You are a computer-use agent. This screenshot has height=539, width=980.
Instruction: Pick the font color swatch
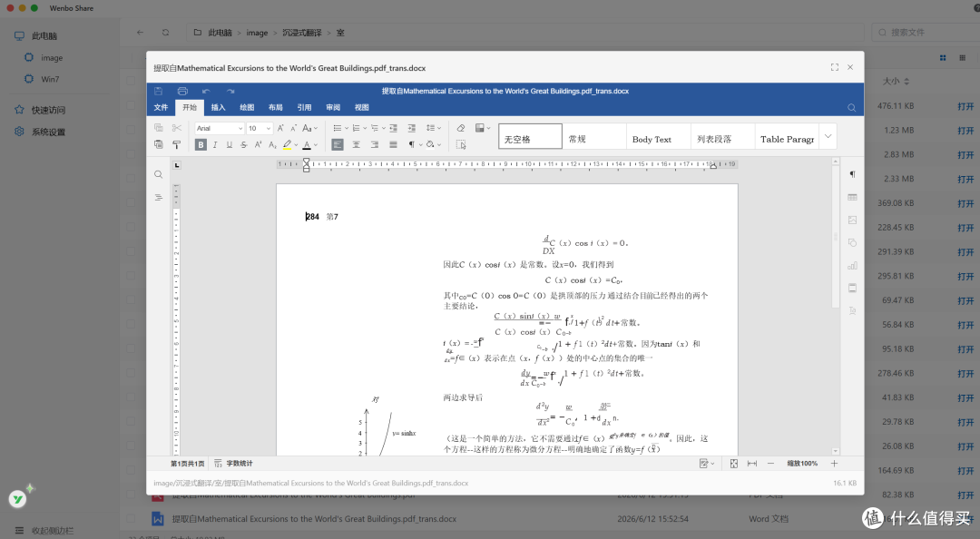click(x=307, y=144)
